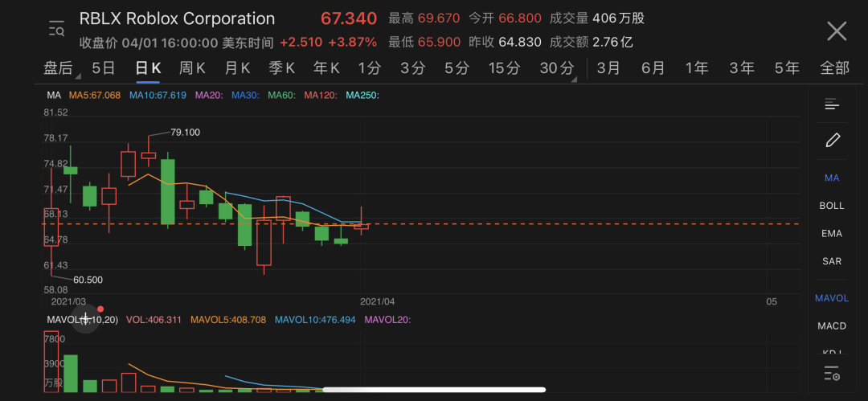This screenshot has width=868, height=401.
Task: Switch to the 5日 chart tab
Action: point(104,68)
